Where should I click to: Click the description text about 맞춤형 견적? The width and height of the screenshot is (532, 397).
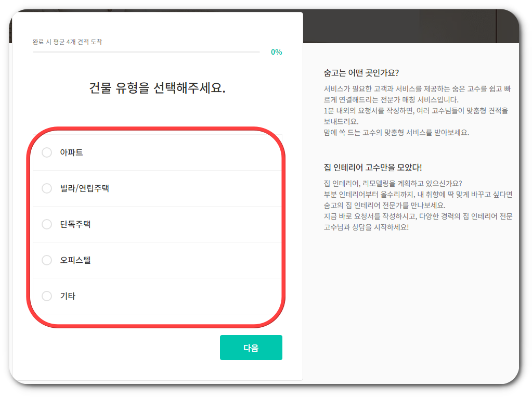click(x=416, y=110)
